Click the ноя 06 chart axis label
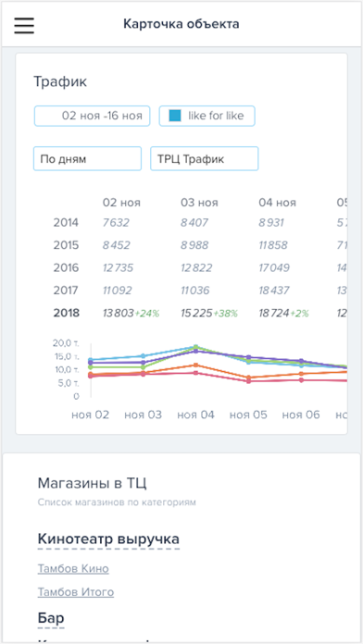363x644 pixels. (x=301, y=415)
